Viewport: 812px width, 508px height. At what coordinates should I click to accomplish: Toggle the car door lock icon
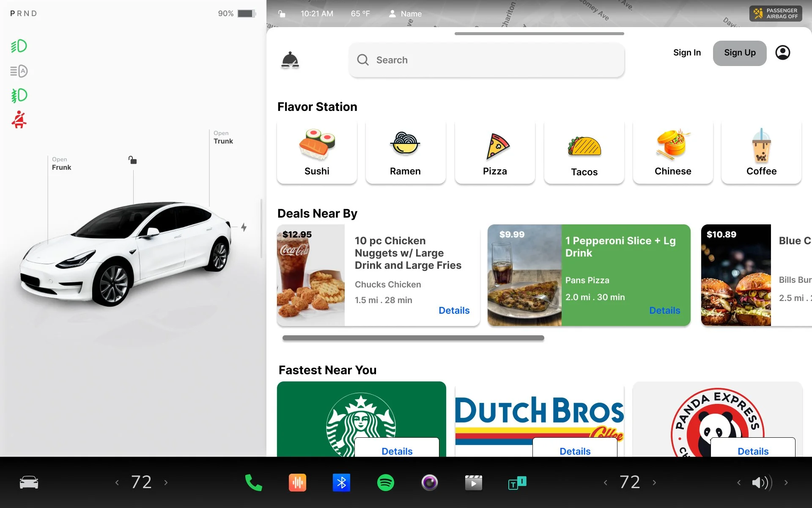click(x=132, y=160)
